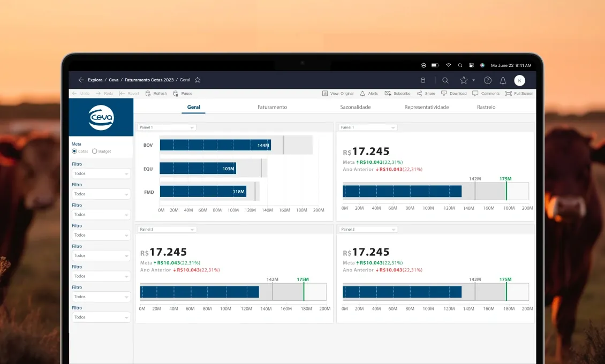The image size is (605, 364).
Task: Click the Undo toolbar button
Action: tap(81, 93)
